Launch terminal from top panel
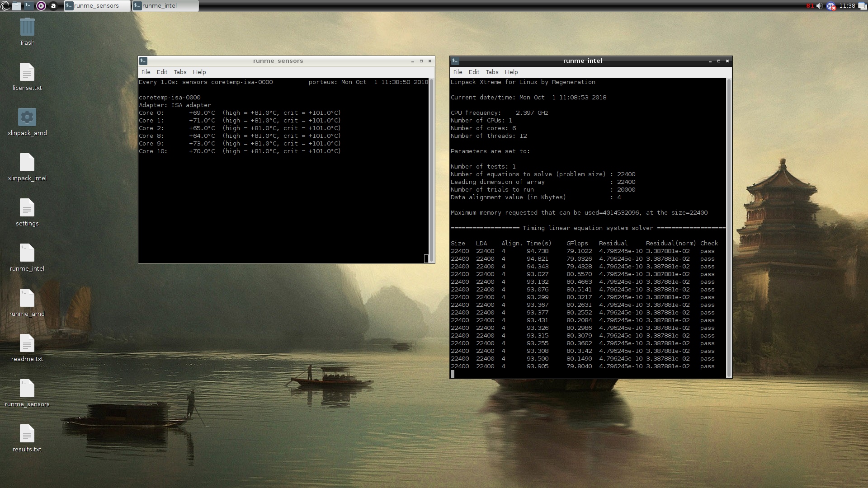868x488 pixels. coord(28,6)
